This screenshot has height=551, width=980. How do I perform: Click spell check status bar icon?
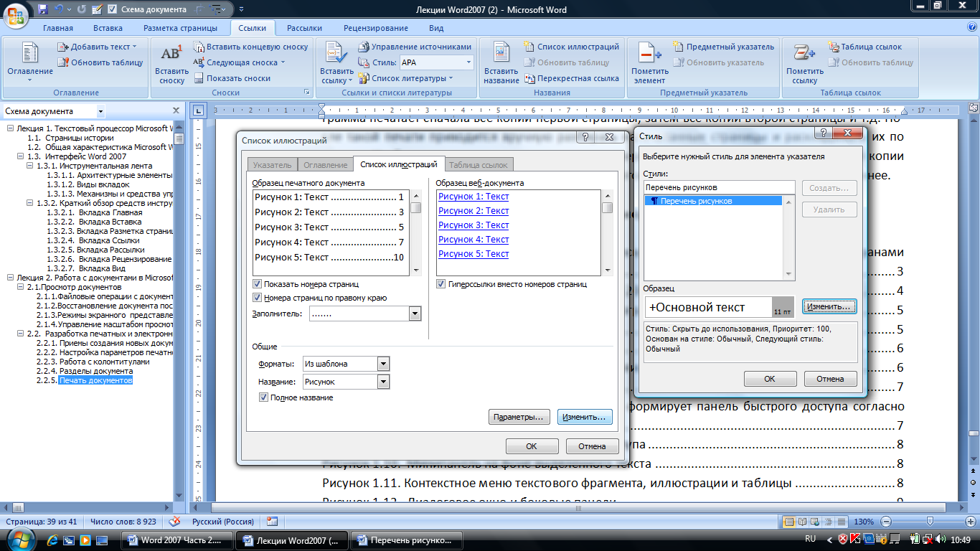coord(174,522)
